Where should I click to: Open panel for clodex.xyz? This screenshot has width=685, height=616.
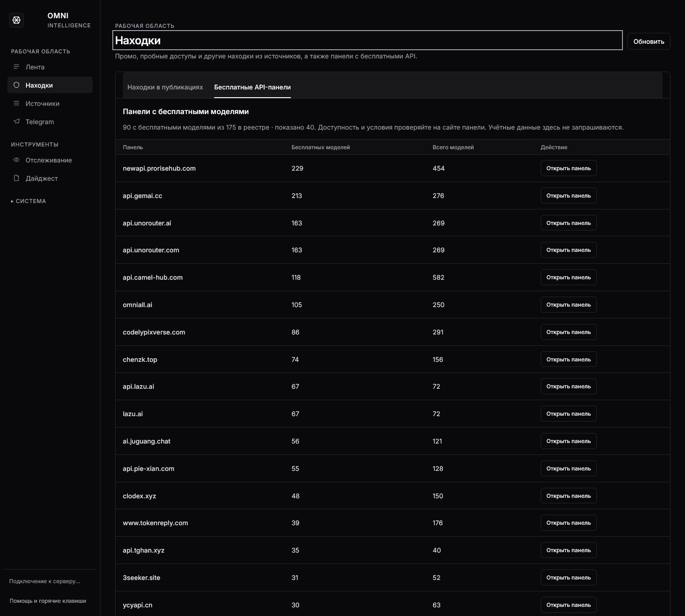pos(569,496)
